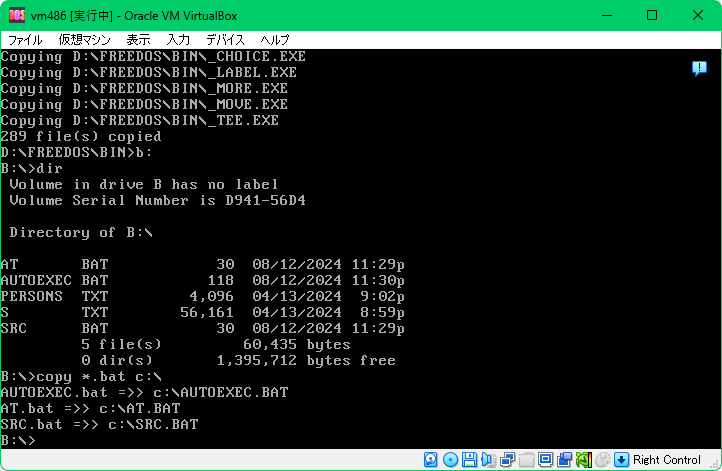
Task: Open the 仮想マシン menu
Action: click(84, 40)
